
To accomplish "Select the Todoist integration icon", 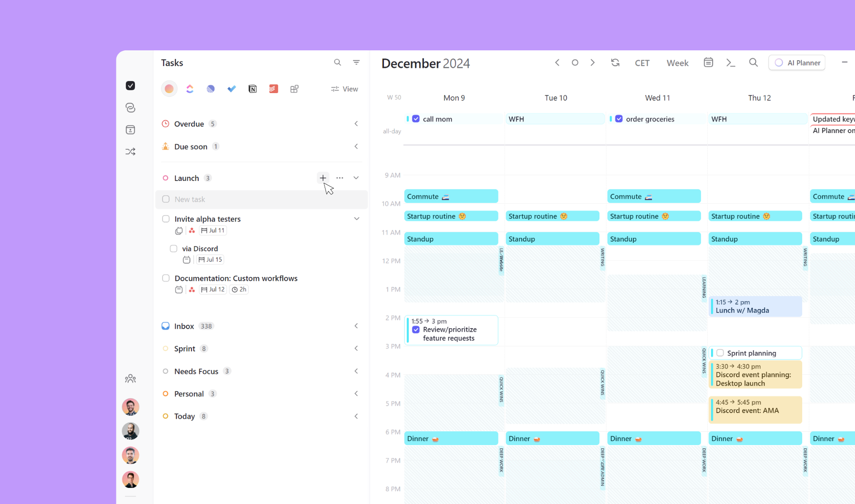I will click(x=273, y=89).
